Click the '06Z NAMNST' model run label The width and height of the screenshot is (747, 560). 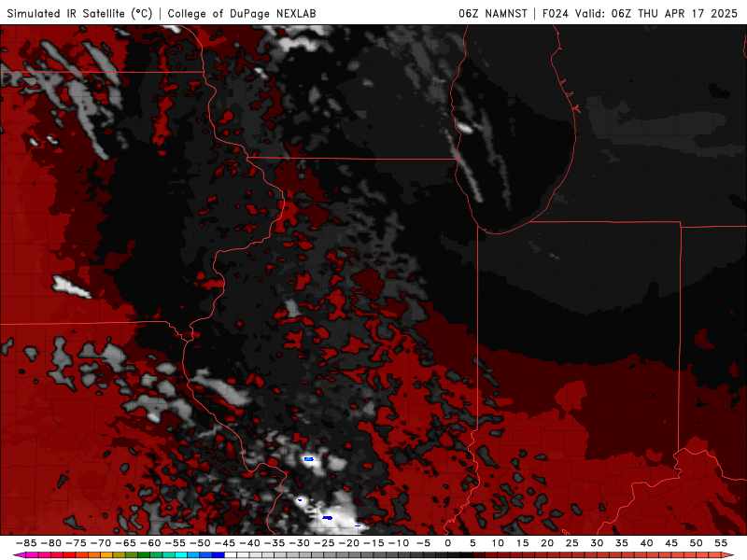(493, 13)
